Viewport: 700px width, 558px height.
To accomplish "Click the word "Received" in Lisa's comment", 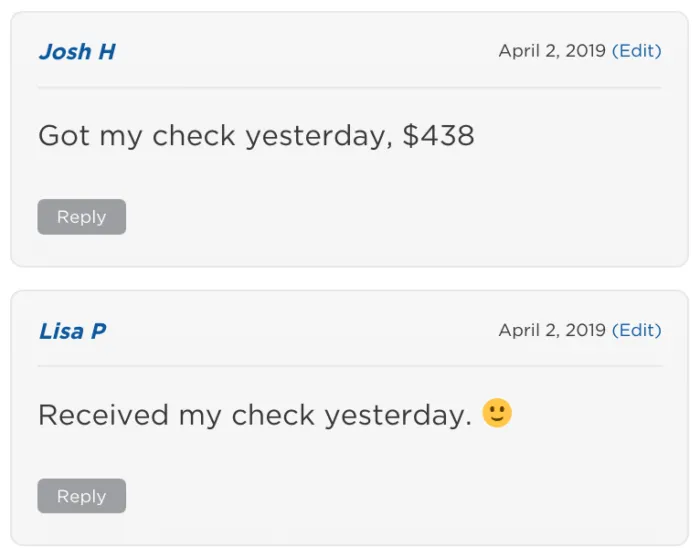I will point(103,415).
